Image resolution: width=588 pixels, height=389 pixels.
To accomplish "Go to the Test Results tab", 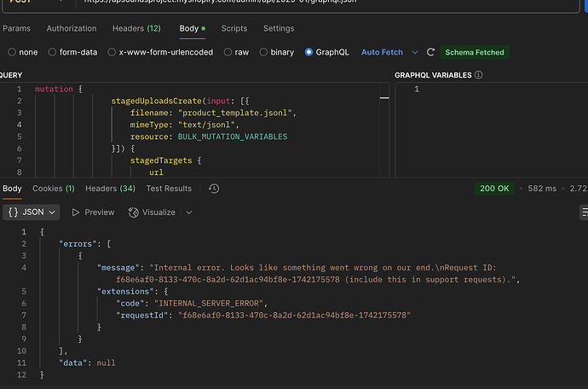I will 169,189.
